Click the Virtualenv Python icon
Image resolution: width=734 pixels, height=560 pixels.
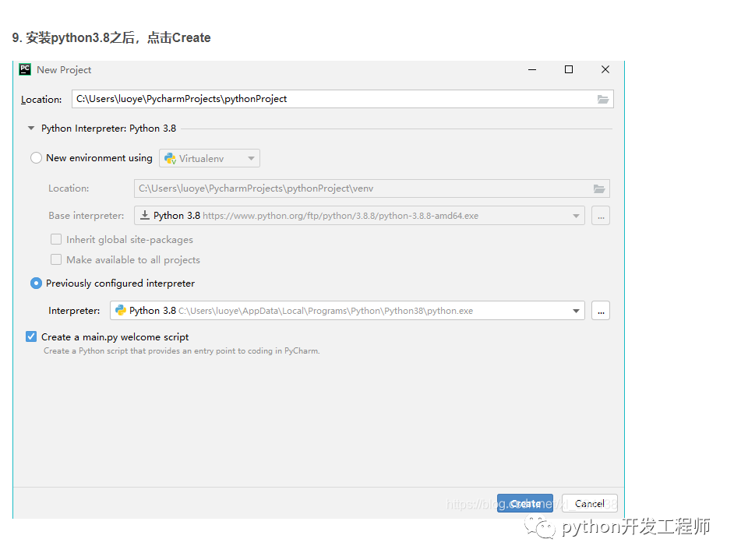pyautogui.click(x=171, y=159)
